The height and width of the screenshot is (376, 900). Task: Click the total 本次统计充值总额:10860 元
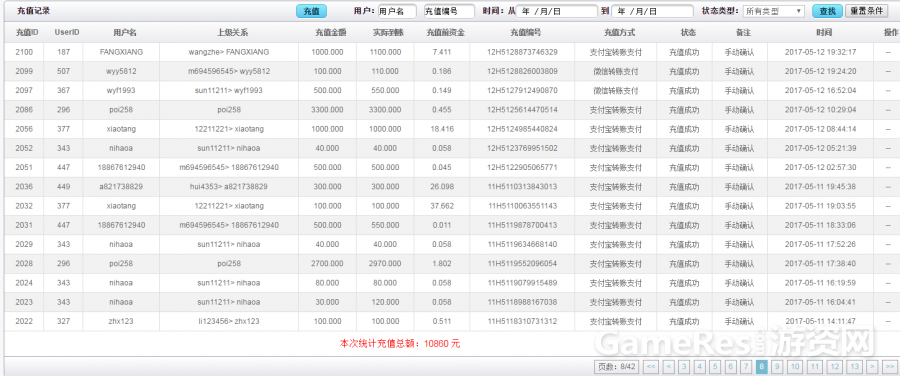[400, 344]
